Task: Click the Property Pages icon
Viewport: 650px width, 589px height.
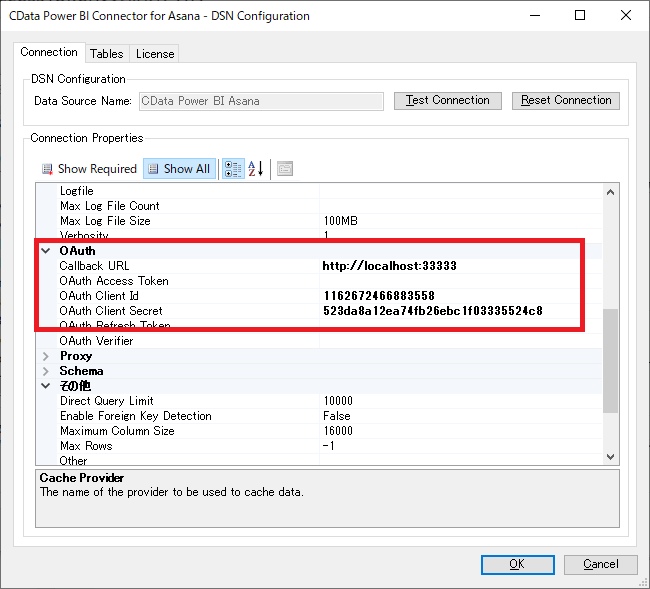Action: click(x=285, y=169)
